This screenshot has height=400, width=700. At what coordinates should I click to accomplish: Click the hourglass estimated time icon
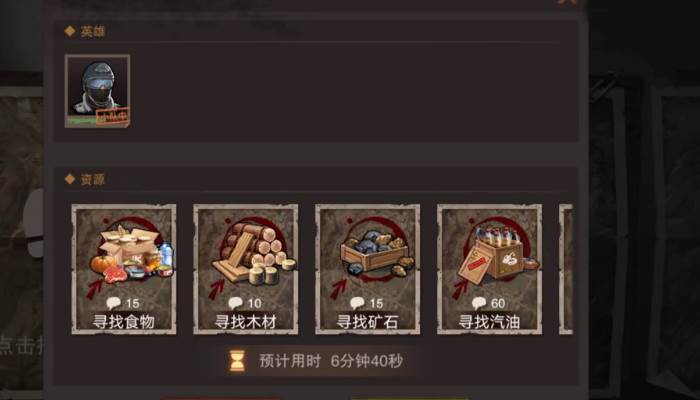(x=237, y=361)
